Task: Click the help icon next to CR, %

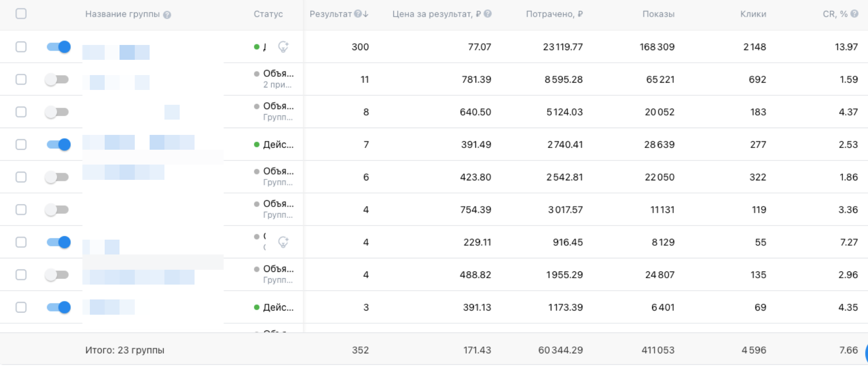Action: pyautogui.click(x=854, y=14)
